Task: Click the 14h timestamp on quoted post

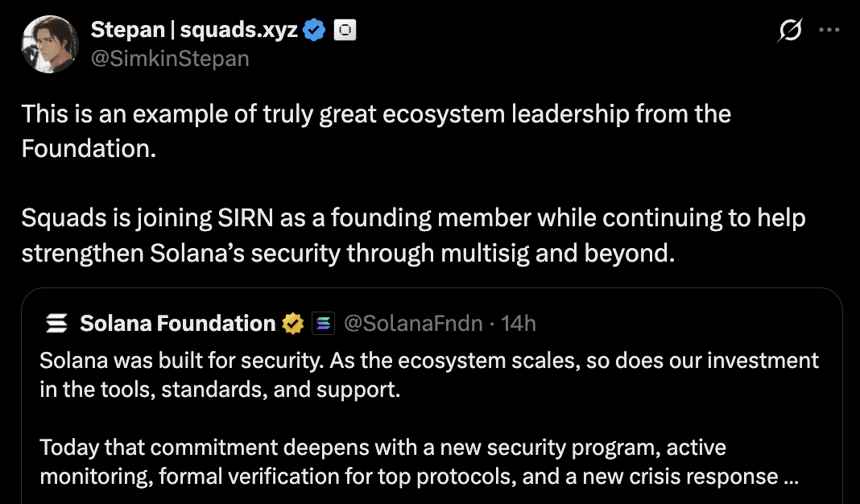Action: [519, 324]
